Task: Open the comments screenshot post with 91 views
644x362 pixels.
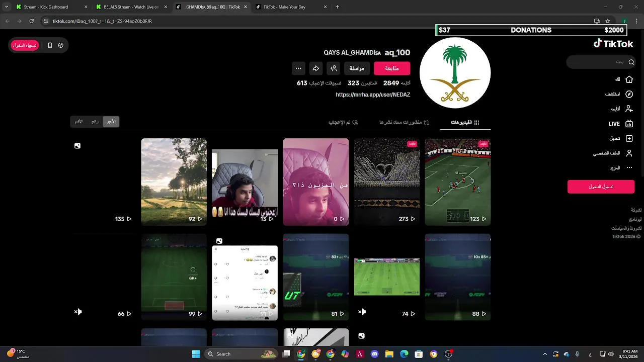Action: point(245,277)
